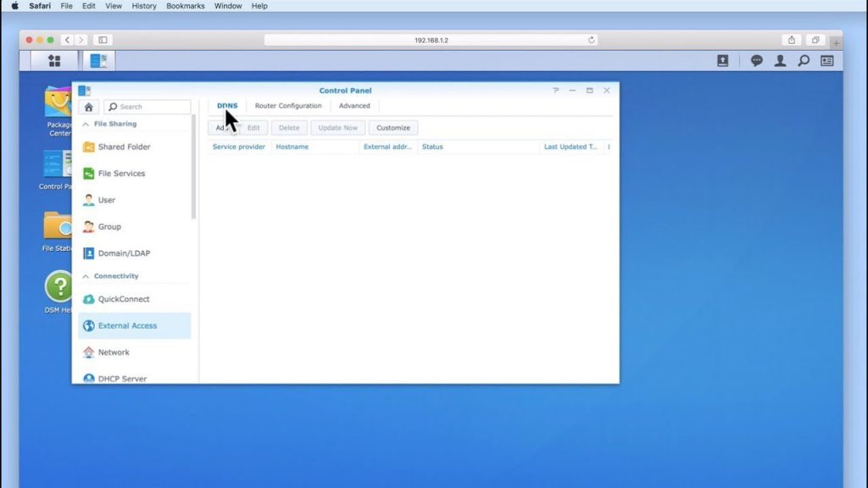Collapse the Connectivity section

click(x=86, y=277)
